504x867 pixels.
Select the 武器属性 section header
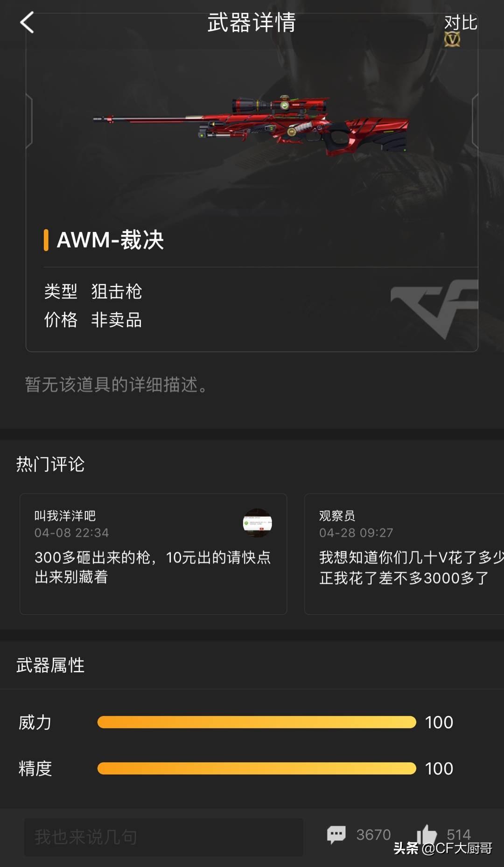pyautogui.click(x=50, y=665)
